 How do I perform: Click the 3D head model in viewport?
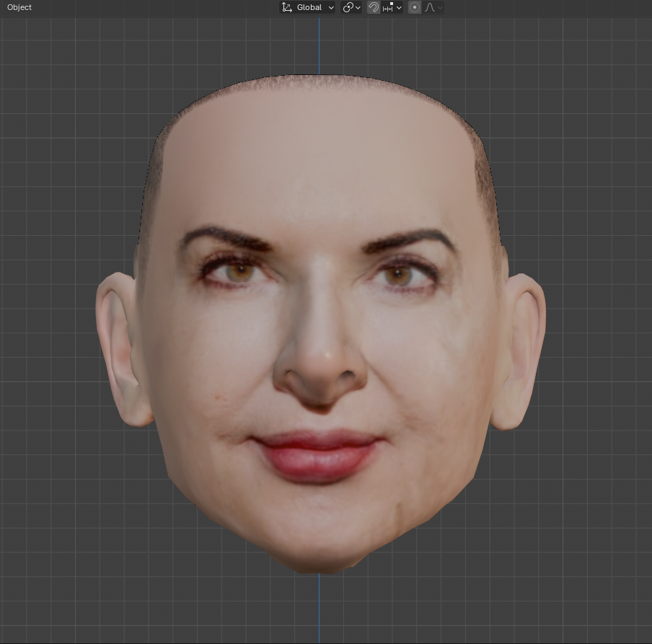(320, 325)
